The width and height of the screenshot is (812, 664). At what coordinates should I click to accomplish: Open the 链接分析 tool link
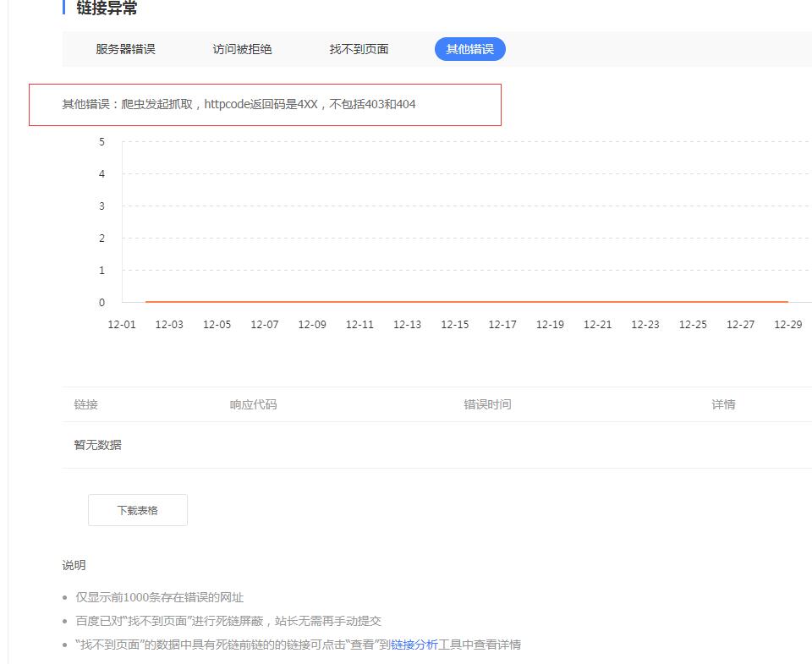point(414,645)
